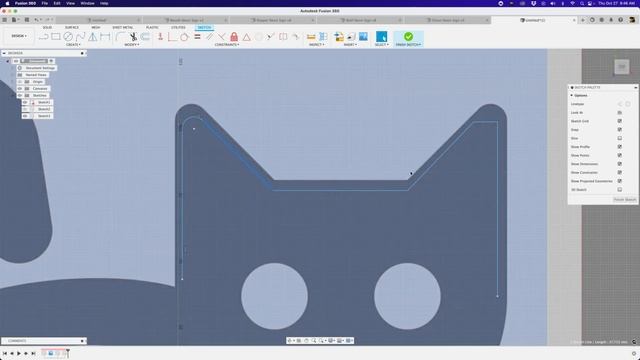Click the Look At button in the palette
Screen dimensions: 640x360
tap(620, 113)
